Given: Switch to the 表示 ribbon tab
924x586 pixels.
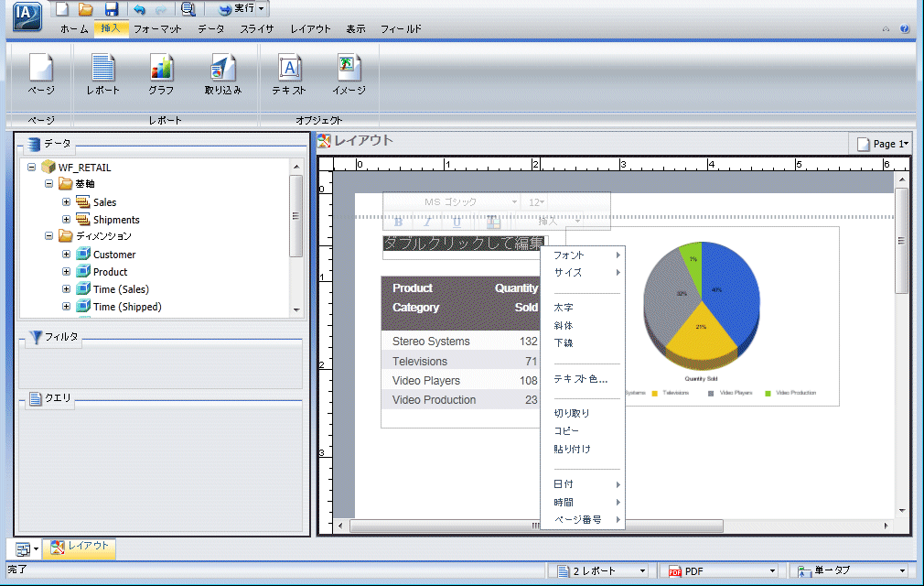Looking at the screenshot, I should click(x=355, y=29).
